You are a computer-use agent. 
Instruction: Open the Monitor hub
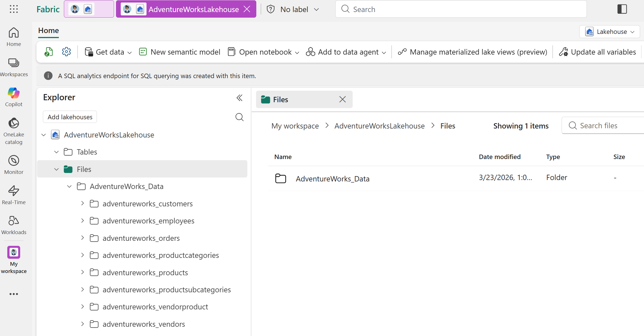[13, 165]
